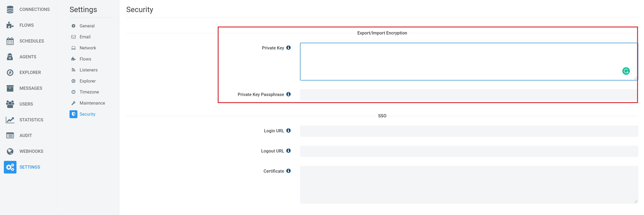
Task: Open Explorer via the compass icon
Action: 10,73
